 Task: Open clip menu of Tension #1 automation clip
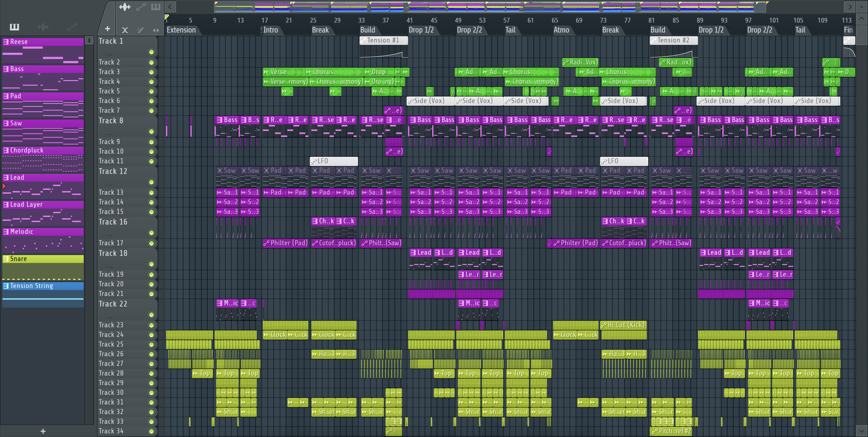[x=363, y=40]
